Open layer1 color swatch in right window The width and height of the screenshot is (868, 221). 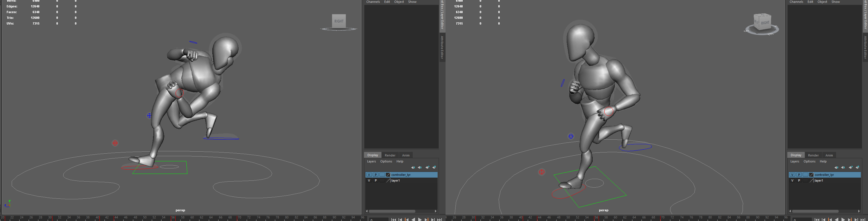(x=811, y=180)
